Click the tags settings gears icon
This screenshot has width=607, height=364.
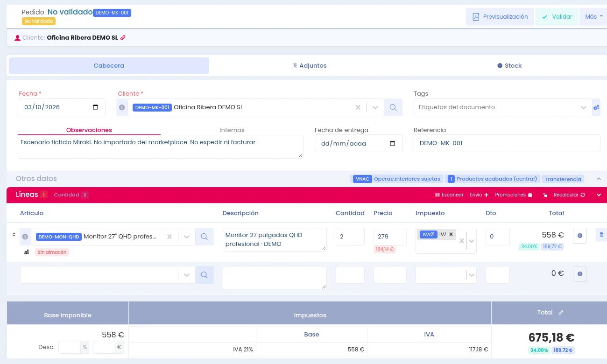pyautogui.click(x=596, y=107)
